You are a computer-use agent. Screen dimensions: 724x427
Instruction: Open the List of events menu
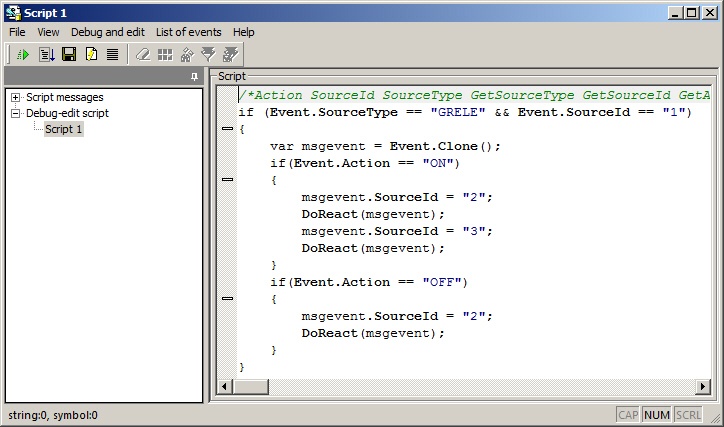pyautogui.click(x=190, y=32)
